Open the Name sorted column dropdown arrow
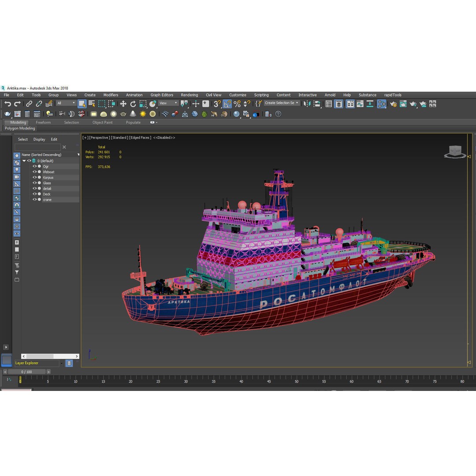 pyautogui.click(x=78, y=155)
